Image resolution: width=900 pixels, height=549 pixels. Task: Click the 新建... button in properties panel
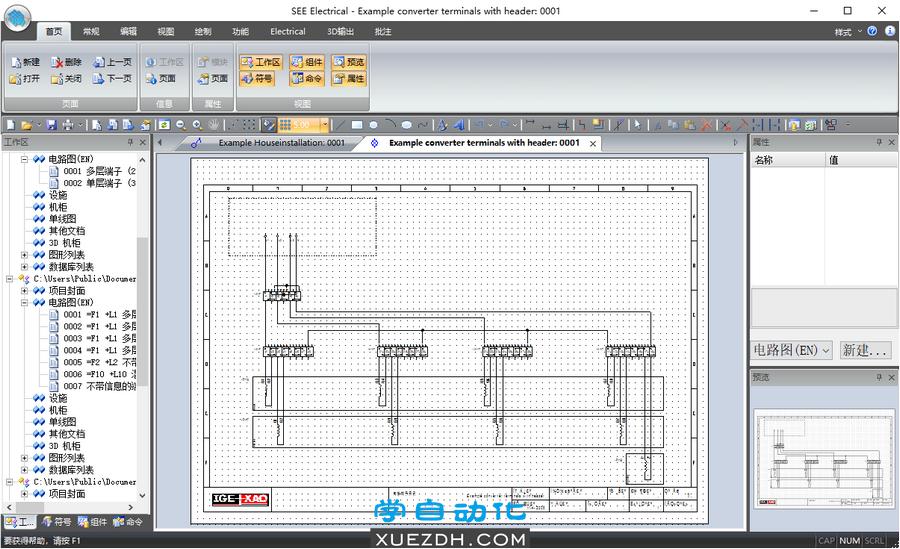(866, 350)
